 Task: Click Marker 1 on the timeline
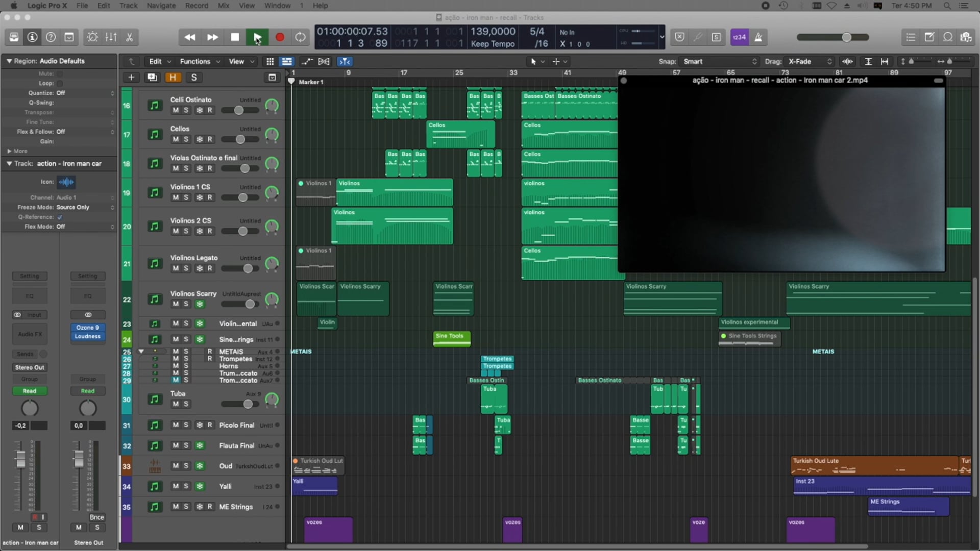point(312,82)
